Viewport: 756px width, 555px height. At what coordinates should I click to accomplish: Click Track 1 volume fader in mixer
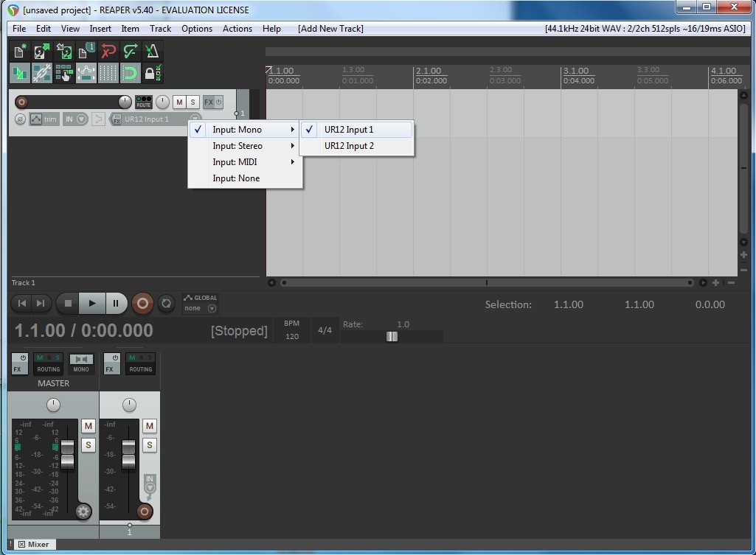coord(129,454)
